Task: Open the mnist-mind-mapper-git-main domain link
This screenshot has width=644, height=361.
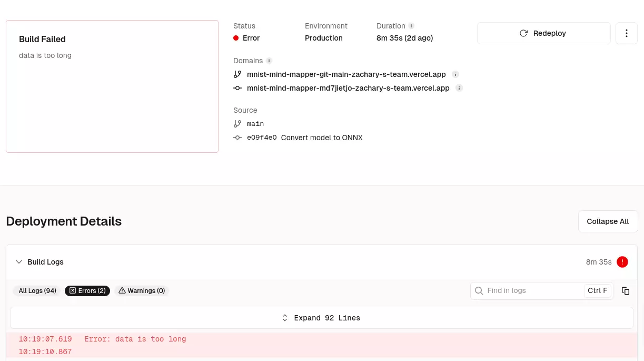Action: click(x=346, y=74)
